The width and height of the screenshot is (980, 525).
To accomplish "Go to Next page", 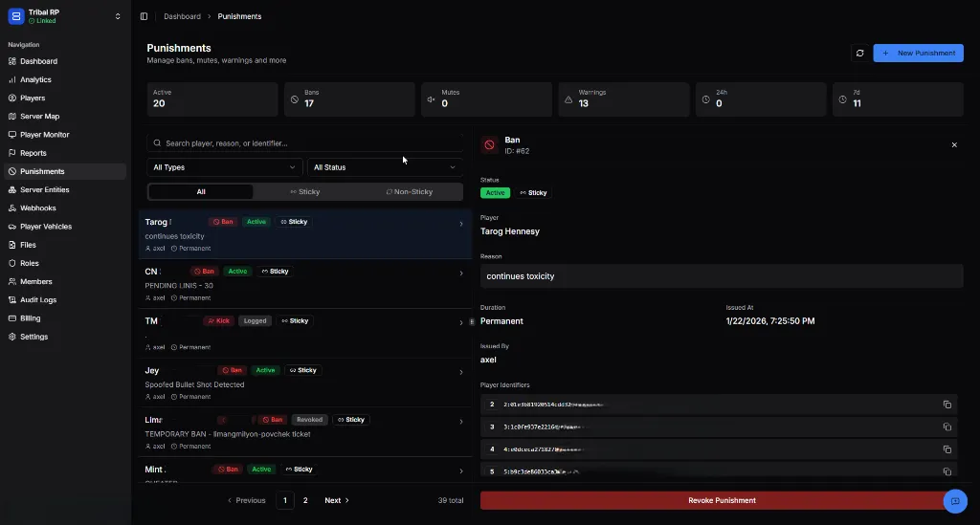I will click(x=337, y=501).
